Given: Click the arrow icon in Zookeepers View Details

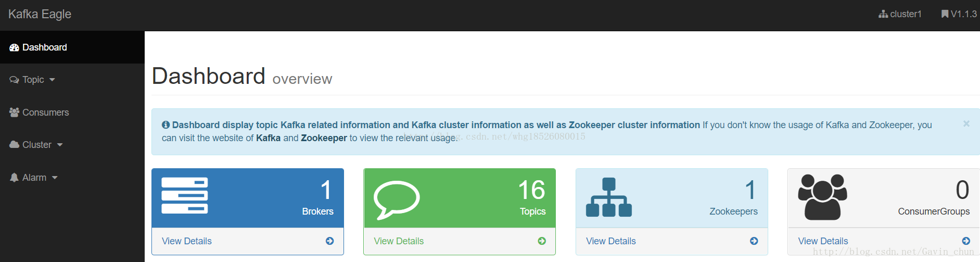Looking at the screenshot, I should pos(754,241).
